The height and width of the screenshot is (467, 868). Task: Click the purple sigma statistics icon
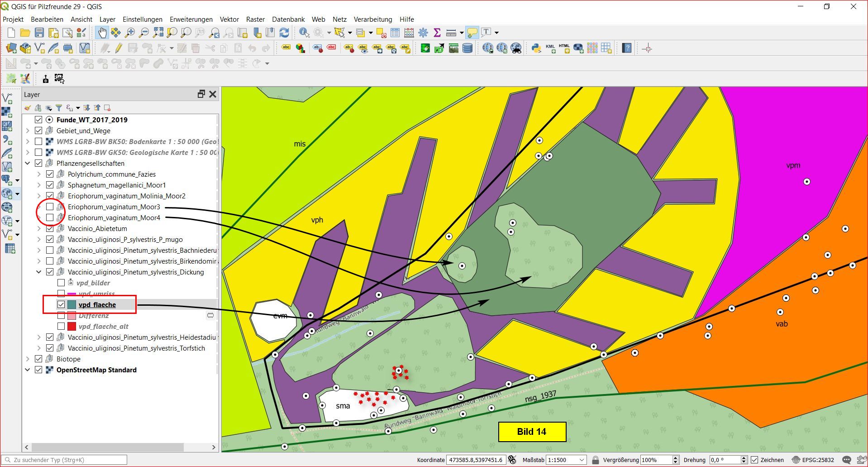[x=437, y=33]
